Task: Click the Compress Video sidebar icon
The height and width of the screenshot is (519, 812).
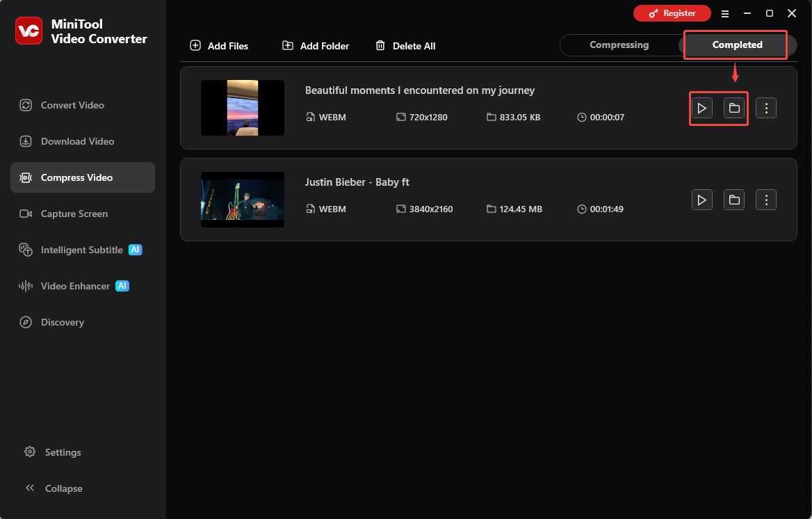Action: coord(26,178)
